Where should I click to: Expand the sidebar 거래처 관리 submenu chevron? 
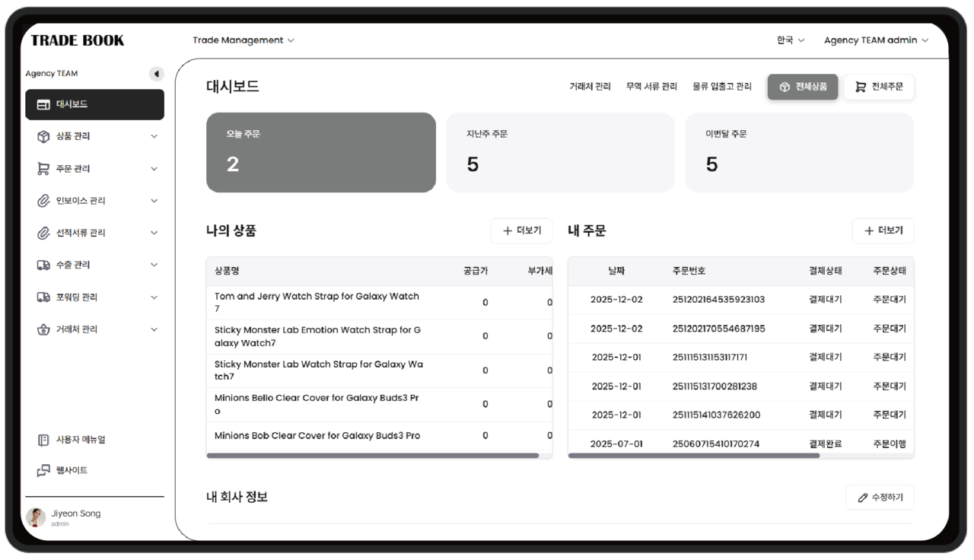154,329
